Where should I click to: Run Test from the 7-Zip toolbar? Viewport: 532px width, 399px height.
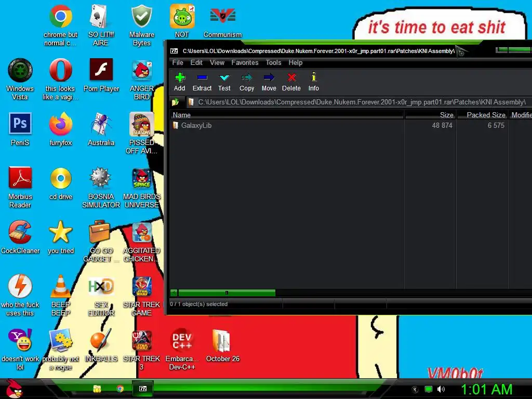point(224,82)
